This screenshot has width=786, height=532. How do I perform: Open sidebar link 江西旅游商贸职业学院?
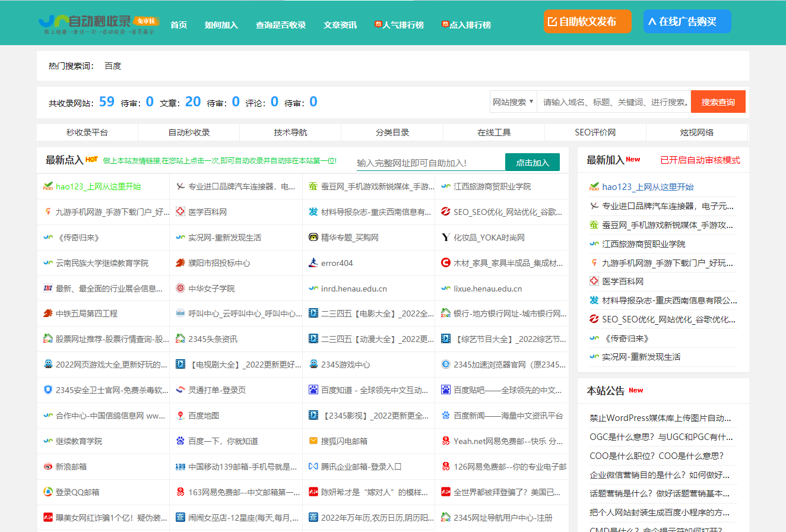pyautogui.click(x=644, y=244)
